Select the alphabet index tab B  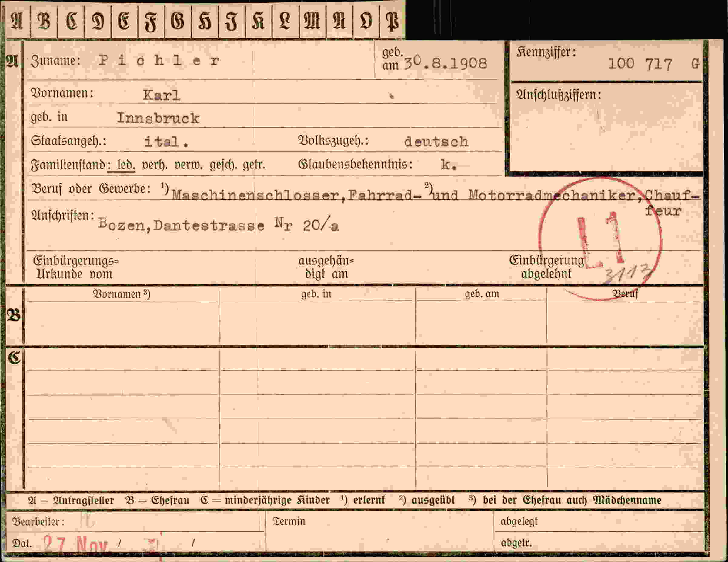[44, 21]
